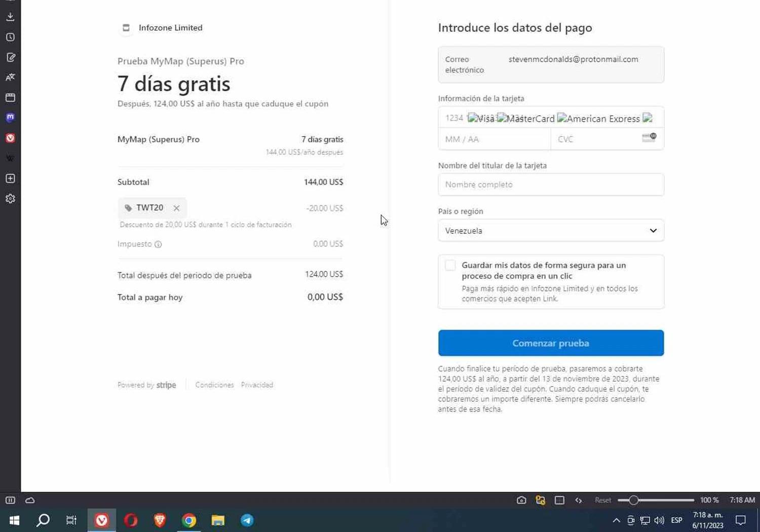760x532 pixels.
Task: Open the Condiciones link
Action: [x=214, y=385]
